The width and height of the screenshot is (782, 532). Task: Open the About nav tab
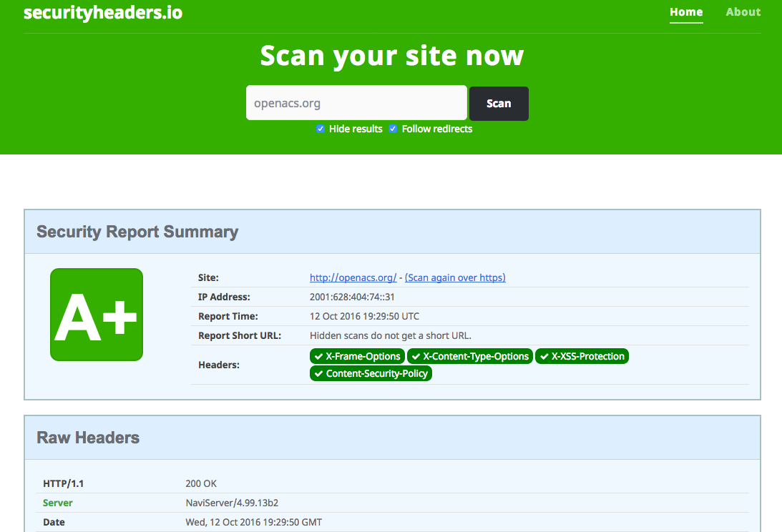click(x=743, y=12)
